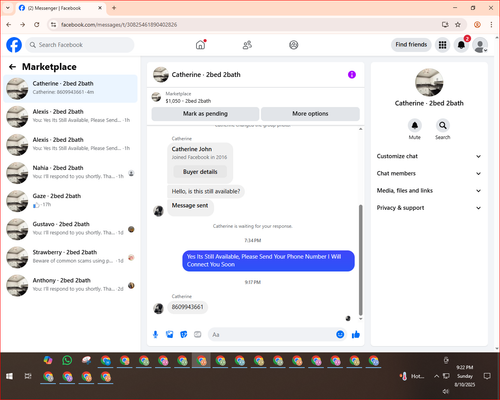Screen dimensions: 500x400
Task: Open the Menu grid icon
Action: click(442, 45)
